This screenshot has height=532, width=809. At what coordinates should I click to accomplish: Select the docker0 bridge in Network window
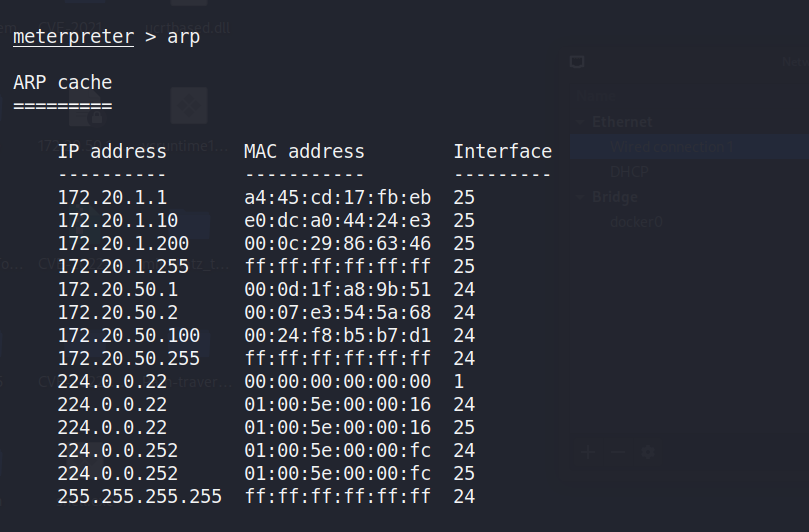click(x=636, y=222)
